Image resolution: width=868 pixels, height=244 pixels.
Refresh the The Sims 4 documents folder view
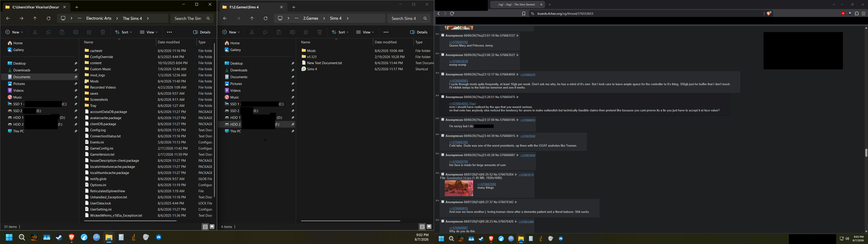coord(49,19)
